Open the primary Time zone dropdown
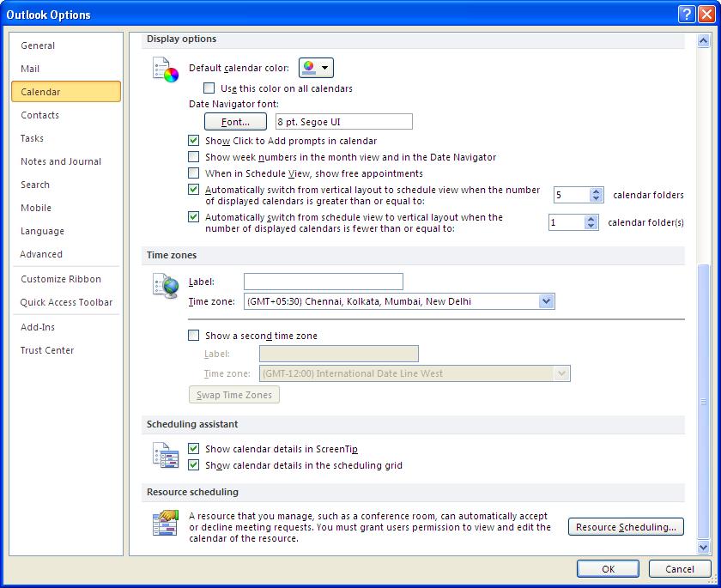This screenshot has width=721, height=588. pos(546,301)
